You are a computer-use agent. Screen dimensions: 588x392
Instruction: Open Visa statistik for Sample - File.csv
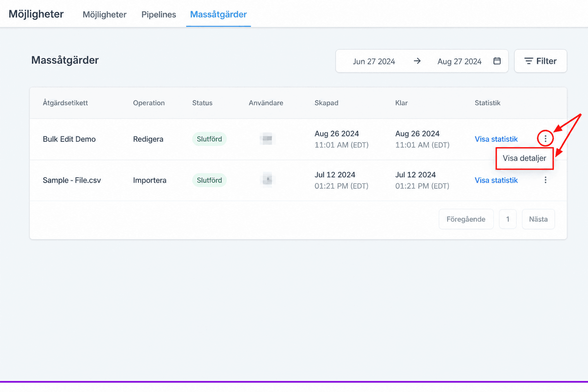coord(496,180)
